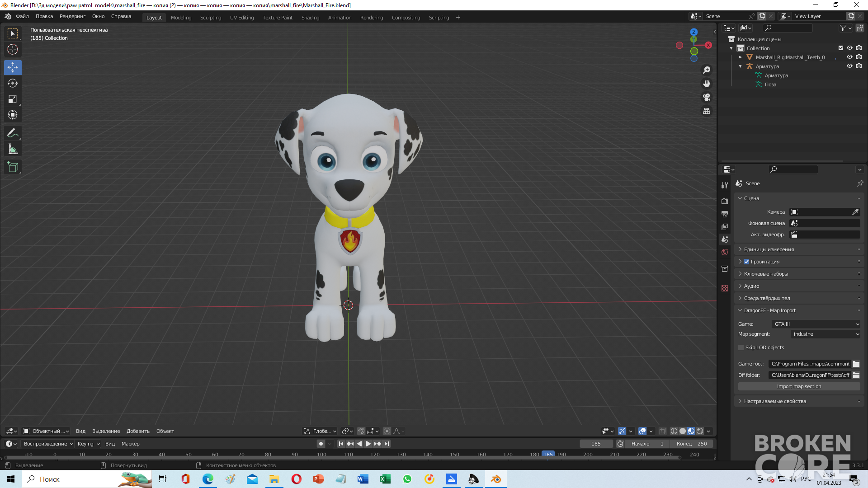Play the animation in timeline
Image resolution: width=868 pixels, height=488 pixels.
(368, 444)
